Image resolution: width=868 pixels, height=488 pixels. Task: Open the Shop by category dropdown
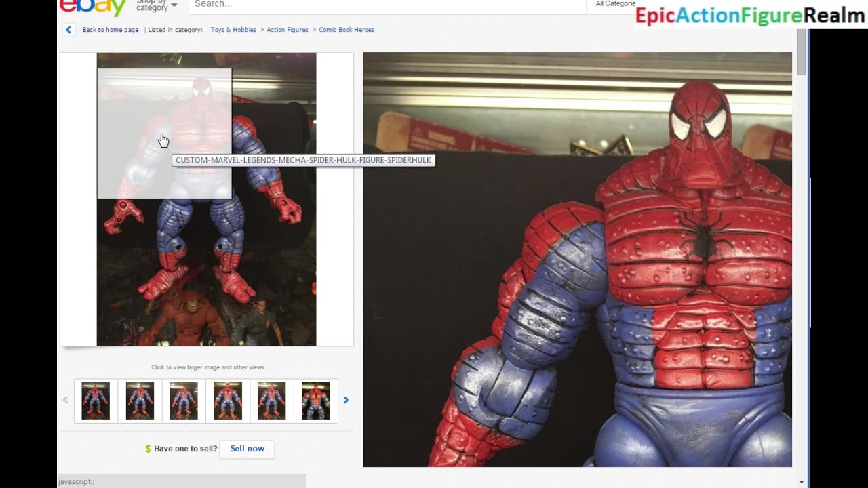click(x=156, y=5)
